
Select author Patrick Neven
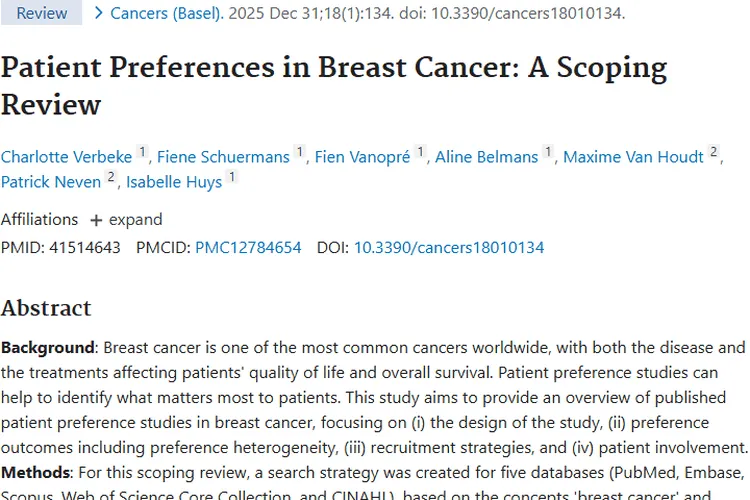click(x=51, y=182)
